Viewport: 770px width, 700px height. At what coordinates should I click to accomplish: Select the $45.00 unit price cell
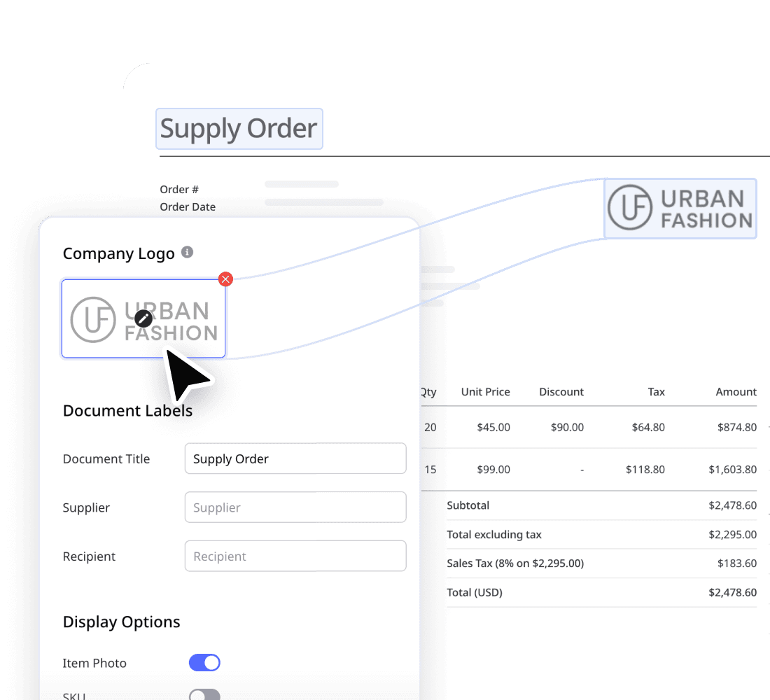pos(493,428)
